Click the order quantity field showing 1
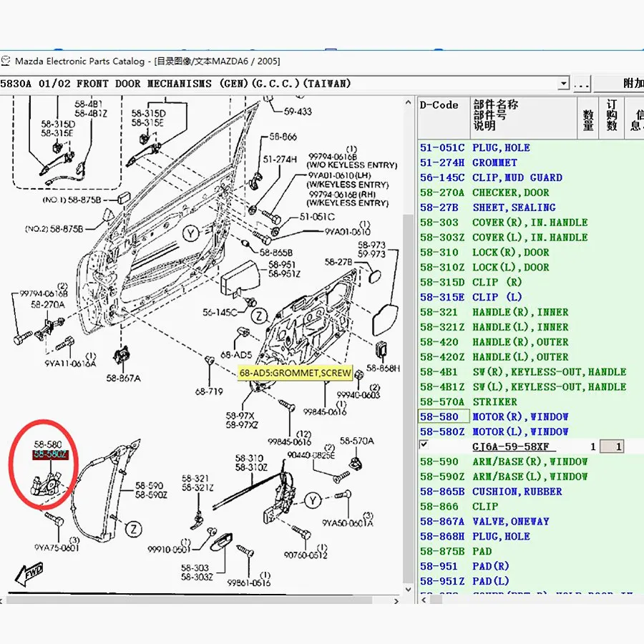Viewport: 644px width, 644px height. tap(612, 447)
